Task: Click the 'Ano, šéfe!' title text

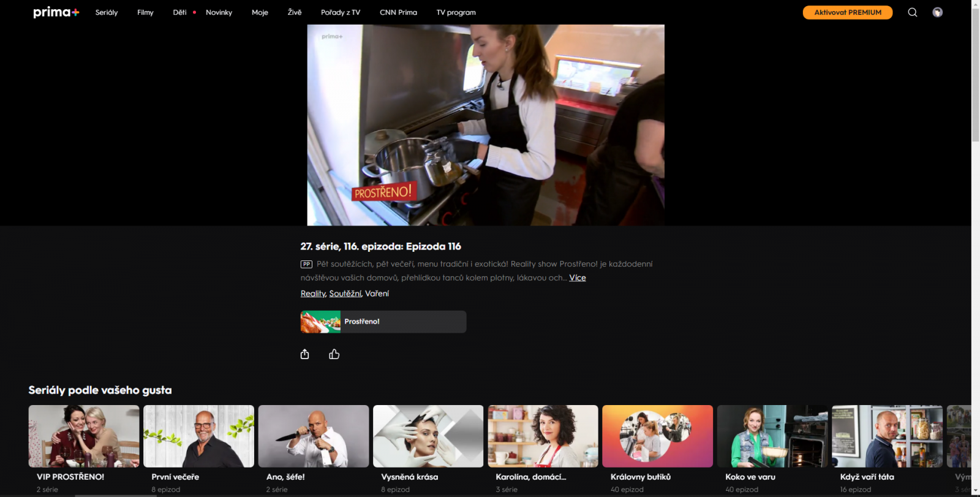Action: pyautogui.click(x=285, y=477)
